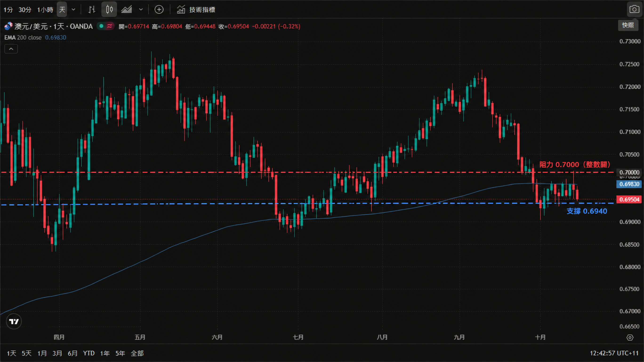Expand the timeframe interval dropdown

[73, 9]
